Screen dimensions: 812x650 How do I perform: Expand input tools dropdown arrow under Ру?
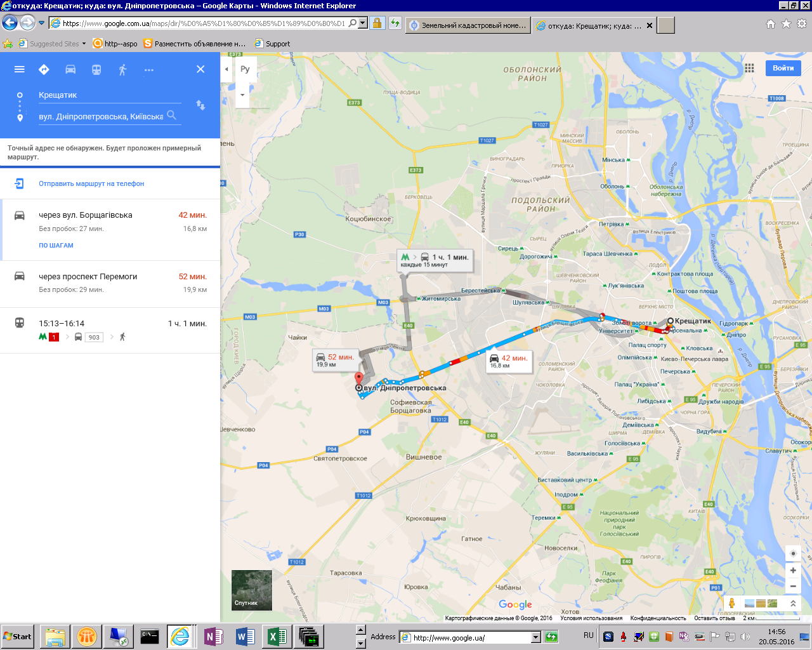[242, 95]
